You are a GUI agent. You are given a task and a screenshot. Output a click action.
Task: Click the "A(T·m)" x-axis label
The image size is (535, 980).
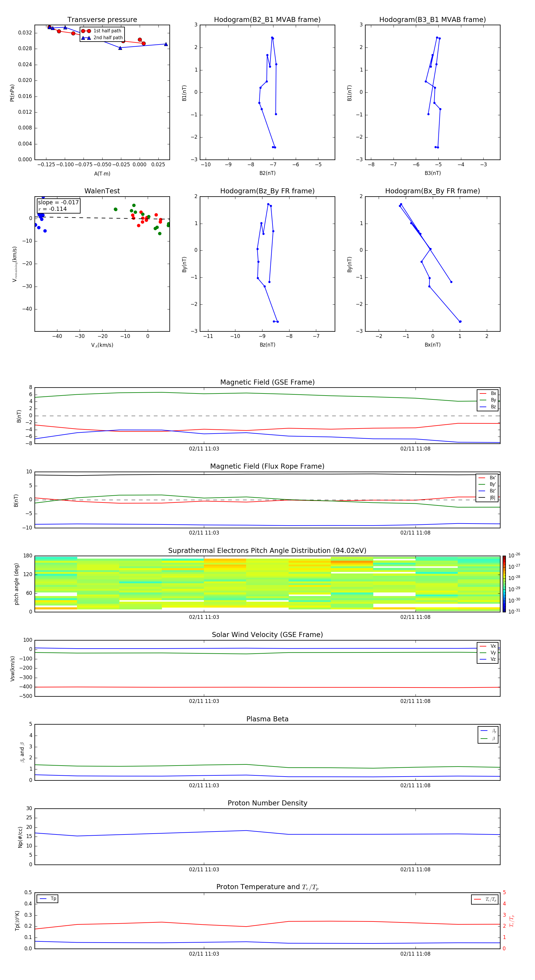[102, 173]
